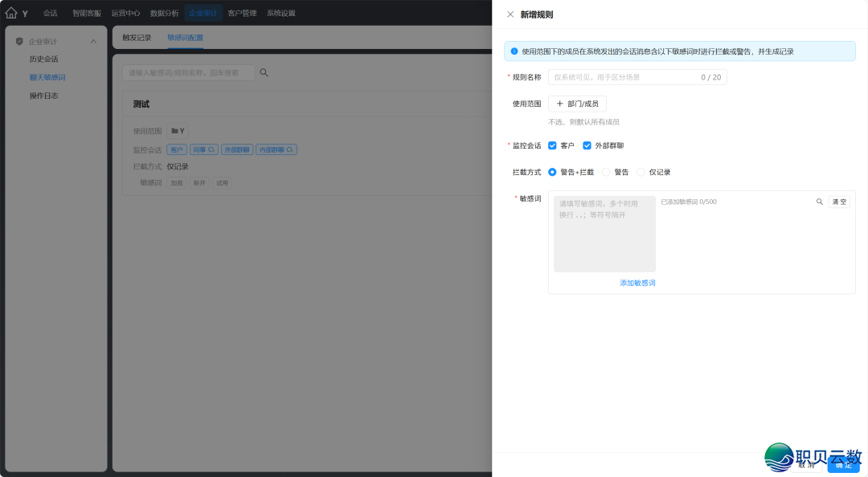This screenshot has width=868, height=477.
Task: Select the 警告 radio option
Action: (606, 172)
